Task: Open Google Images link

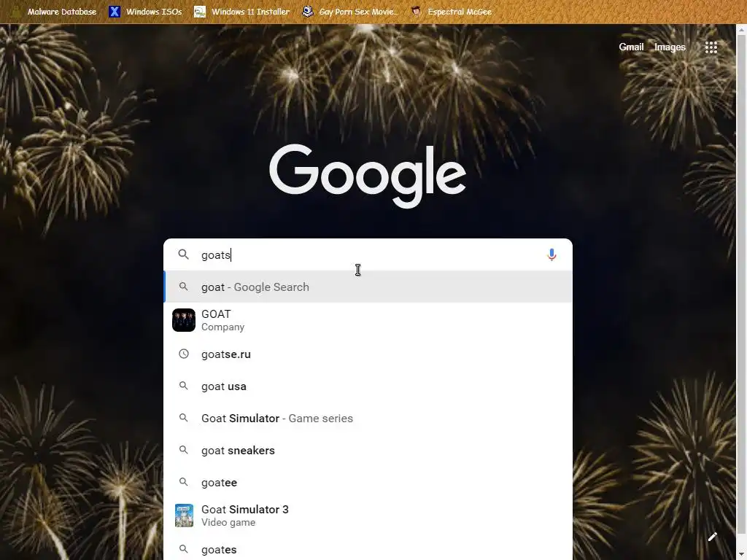Action: pyautogui.click(x=670, y=47)
